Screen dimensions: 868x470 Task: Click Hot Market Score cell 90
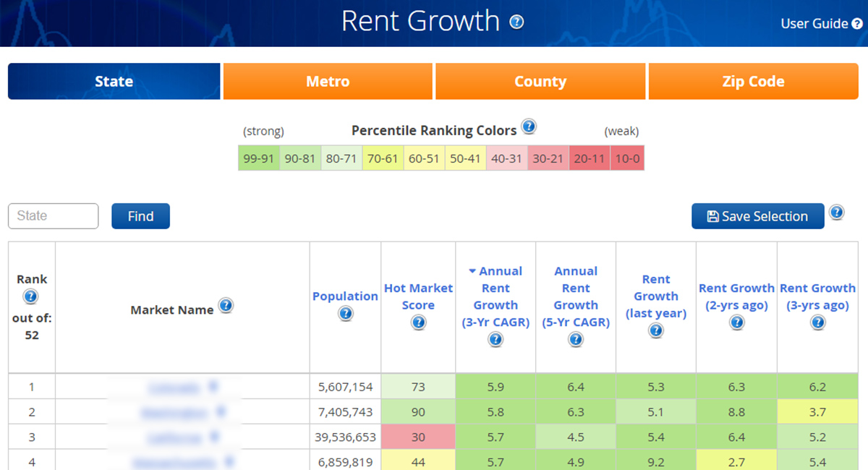click(418, 411)
